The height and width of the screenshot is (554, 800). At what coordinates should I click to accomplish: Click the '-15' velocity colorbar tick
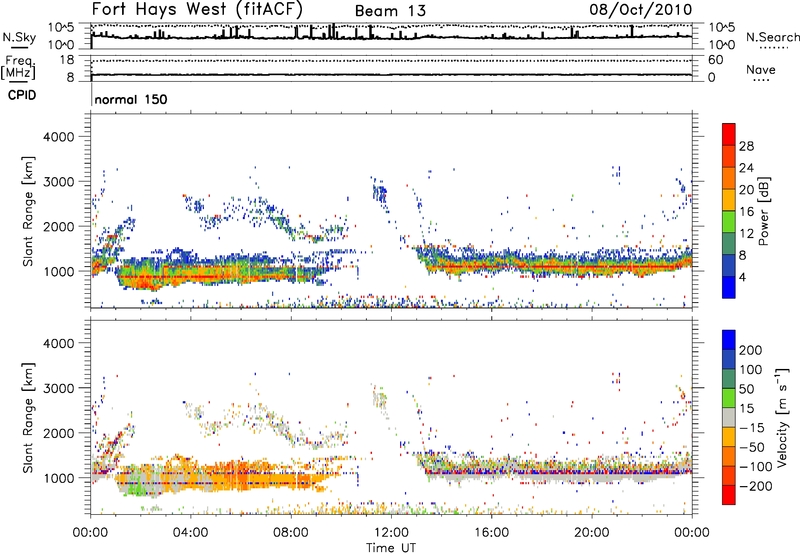752,428
